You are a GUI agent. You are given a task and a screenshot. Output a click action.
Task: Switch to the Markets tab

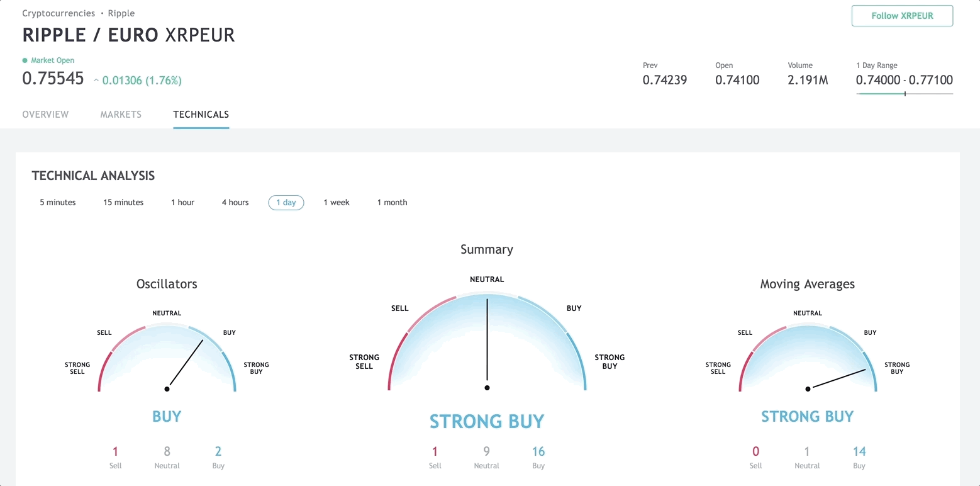121,115
